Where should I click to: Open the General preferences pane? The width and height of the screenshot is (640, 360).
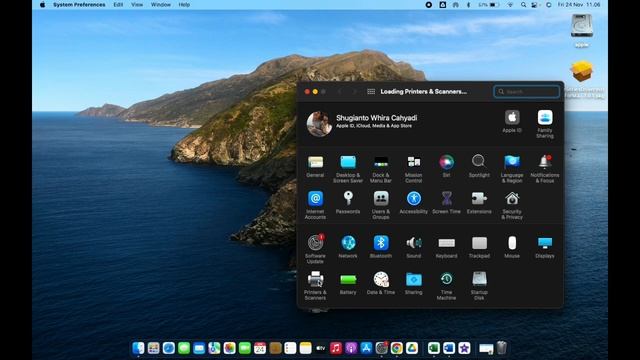[315, 162]
